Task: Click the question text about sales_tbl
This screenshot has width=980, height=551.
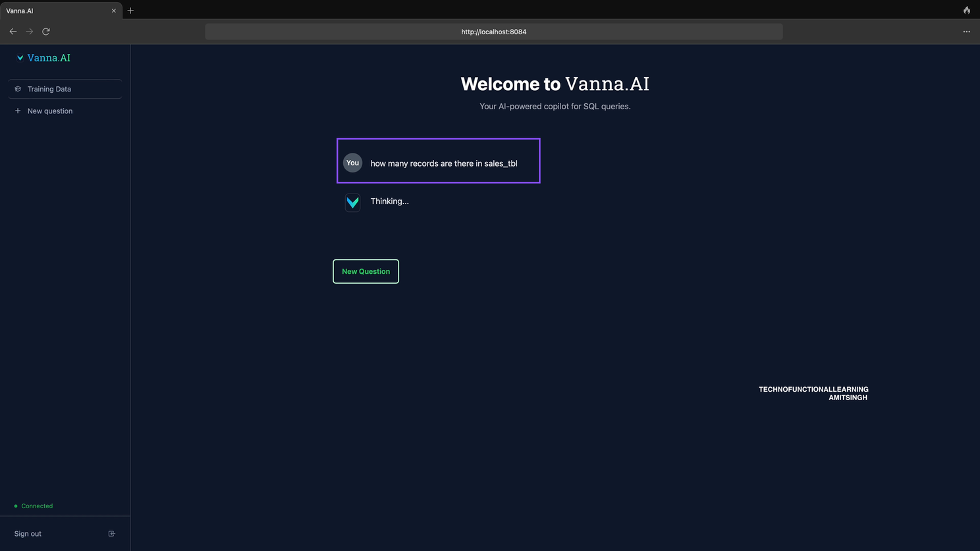Action: 444,163
